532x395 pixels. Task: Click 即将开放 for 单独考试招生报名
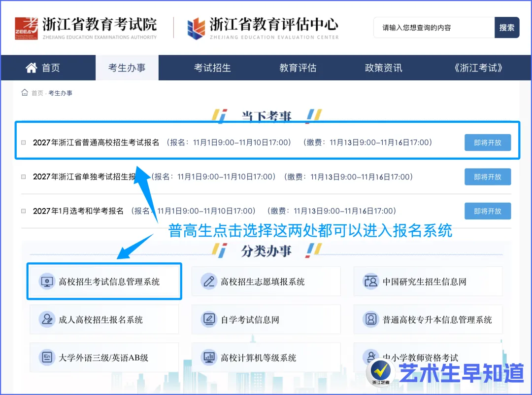pos(488,177)
